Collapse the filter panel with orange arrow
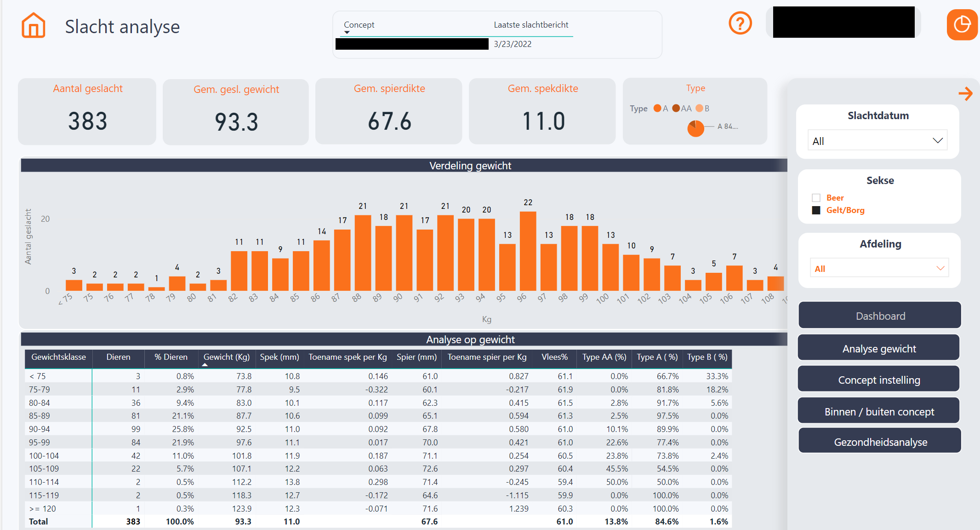The height and width of the screenshot is (530, 980). tap(965, 94)
